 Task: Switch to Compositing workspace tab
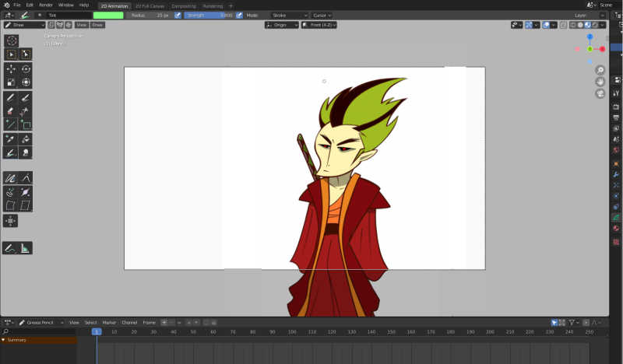click(x=184, y=6)
